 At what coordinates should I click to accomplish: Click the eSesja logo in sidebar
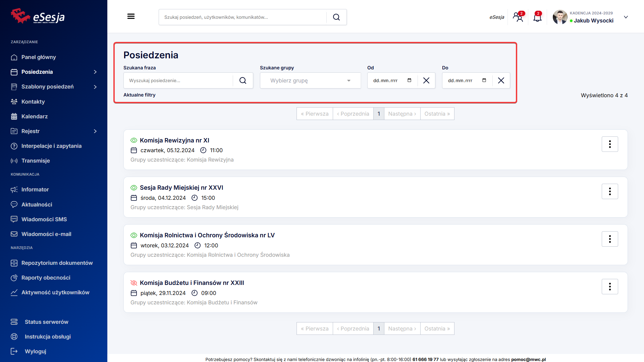(38, 16)
